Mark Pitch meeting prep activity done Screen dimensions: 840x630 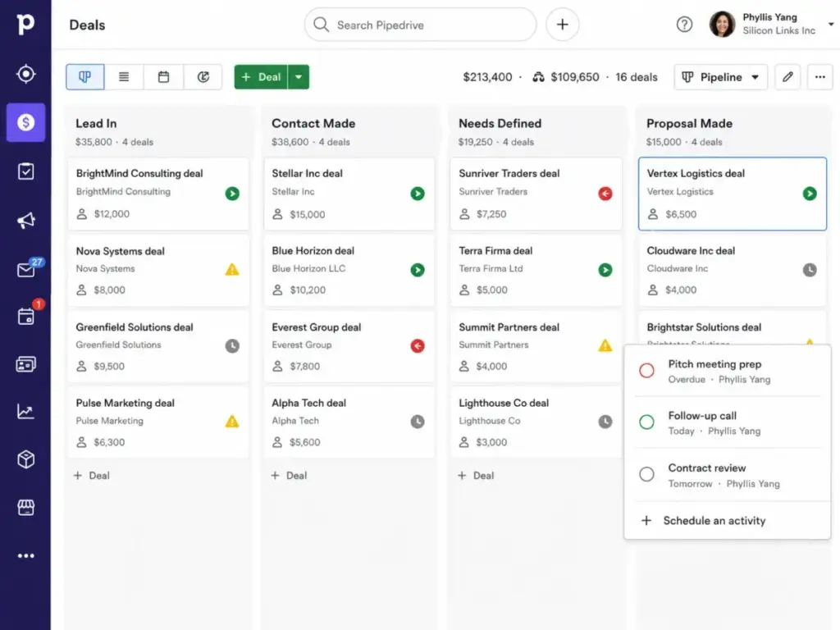pos(646,371)
